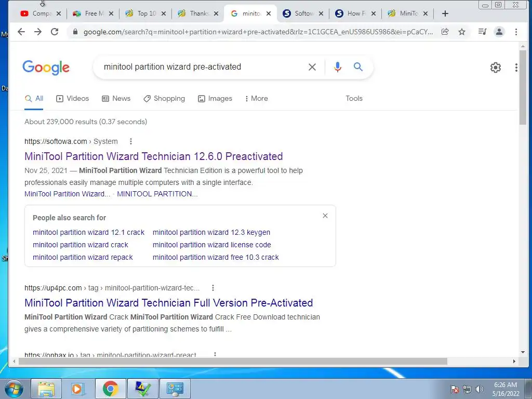Open the media control icon in toolbar
Viewport: 532px width, 399px height.
pyautogui.click(x=482, y=32)
